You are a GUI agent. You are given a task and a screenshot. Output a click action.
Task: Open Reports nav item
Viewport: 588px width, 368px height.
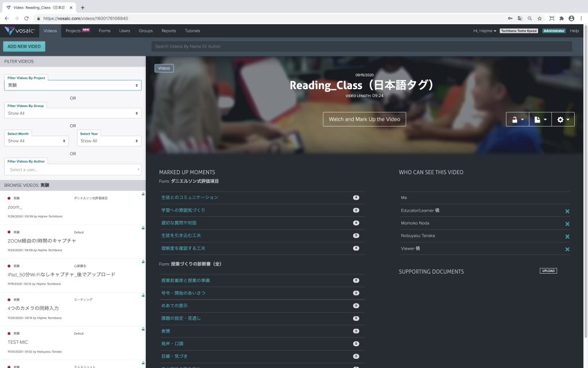pyautogui.click(x=169, y=31)
